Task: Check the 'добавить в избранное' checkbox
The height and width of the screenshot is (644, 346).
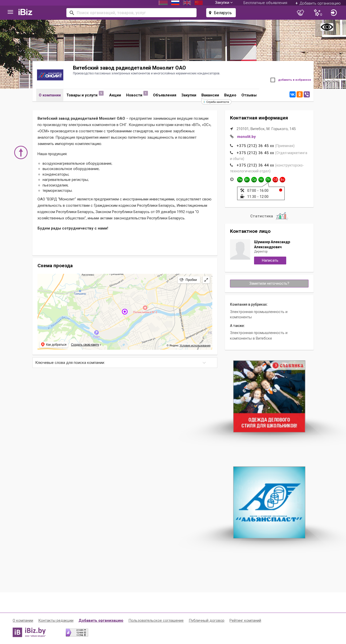Action: (x=273, y=80)
